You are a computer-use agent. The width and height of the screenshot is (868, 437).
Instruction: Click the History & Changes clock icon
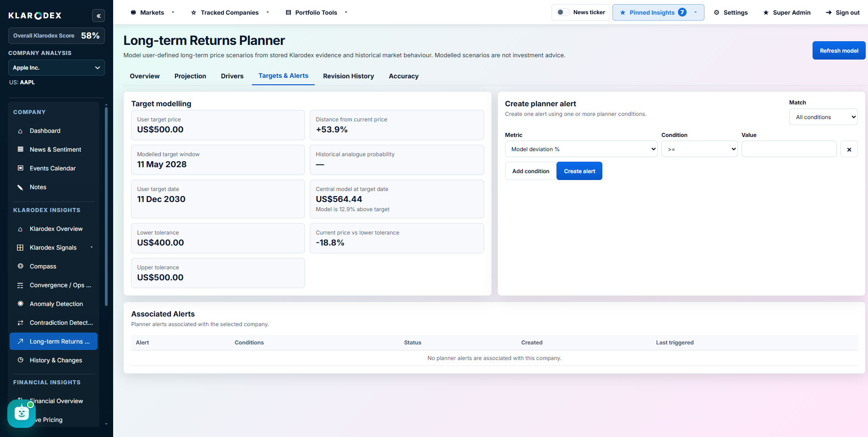[x=20, y=360]
